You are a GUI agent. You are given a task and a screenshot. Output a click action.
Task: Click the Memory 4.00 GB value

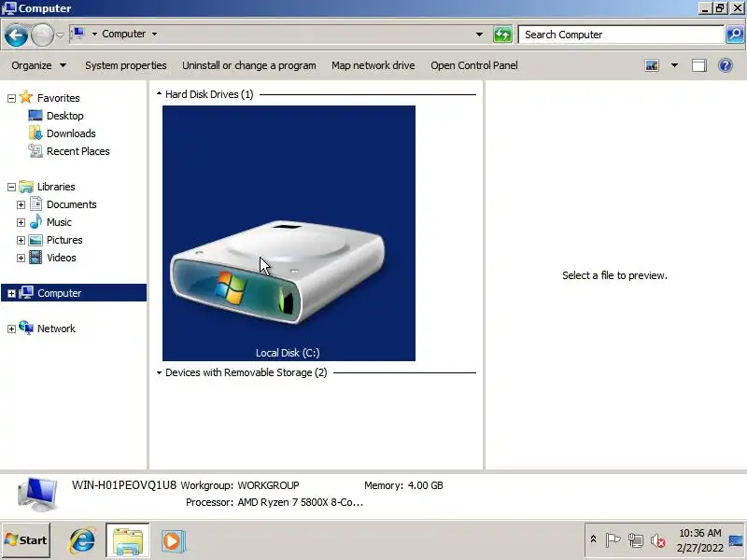426,485
